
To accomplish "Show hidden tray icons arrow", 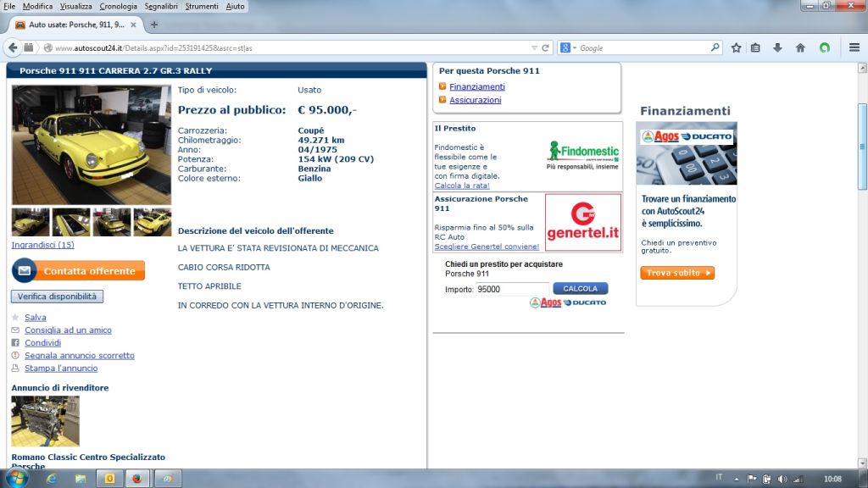I will [737, 480].
